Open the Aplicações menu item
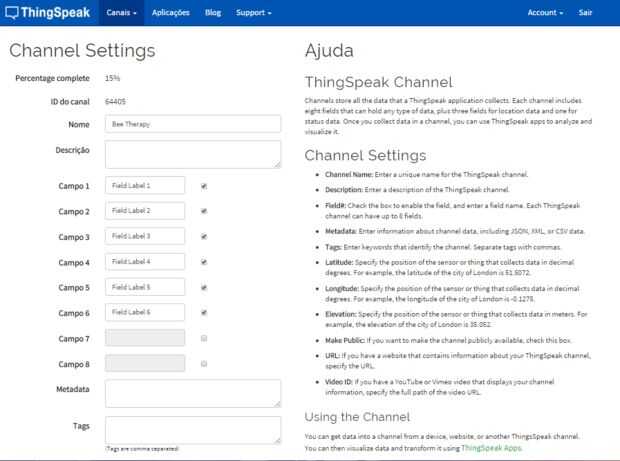Screen dimensions: 620x461 [172, 13]
